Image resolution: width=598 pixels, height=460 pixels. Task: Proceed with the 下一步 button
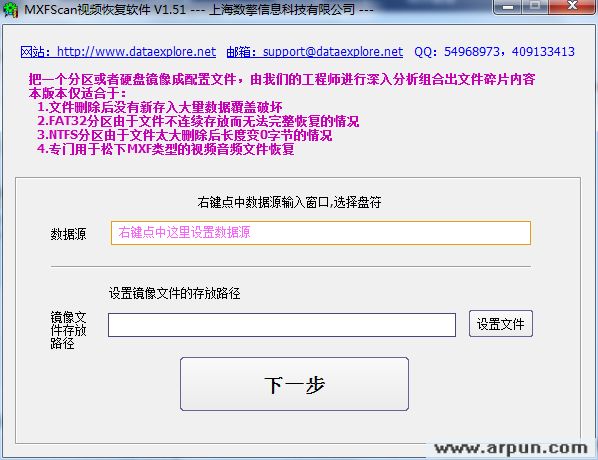tap(294, 384)
